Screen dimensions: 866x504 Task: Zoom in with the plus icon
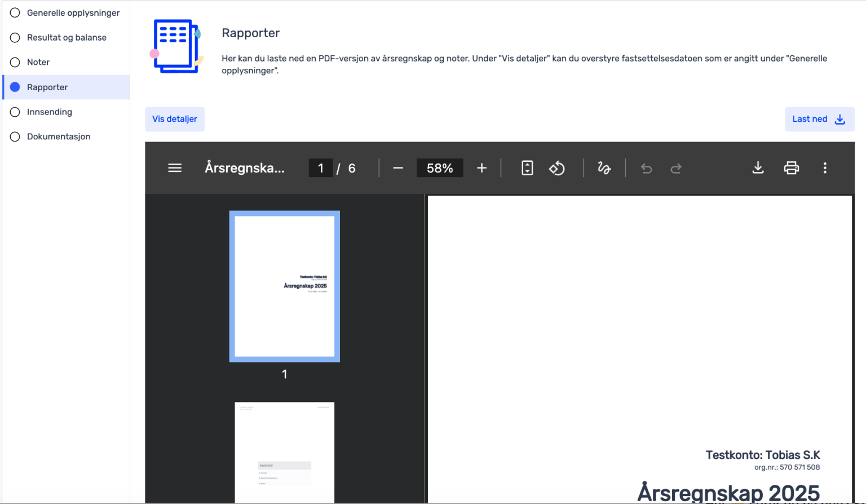pos(481,168)
